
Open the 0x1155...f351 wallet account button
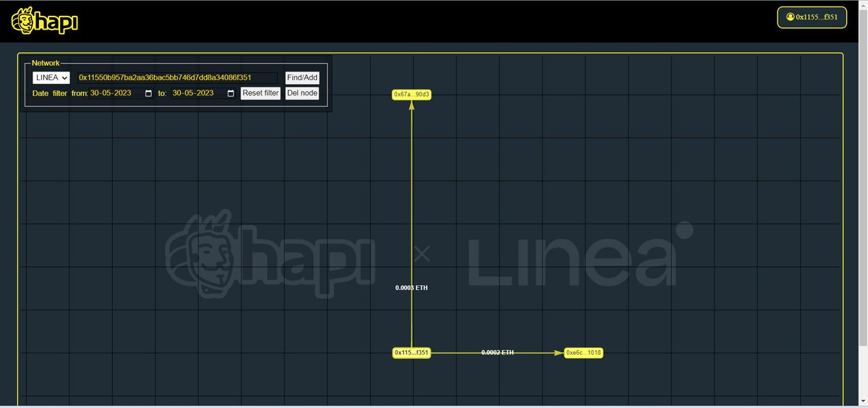(812, 17)
